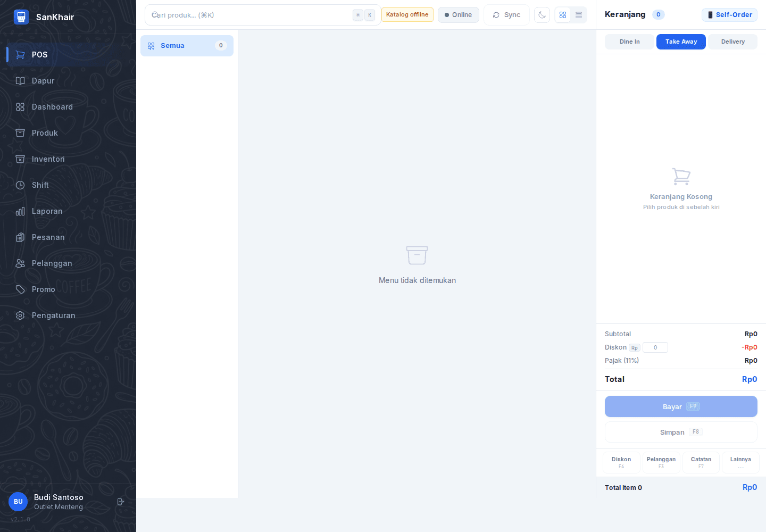Switch to list view layout

(579, 15)
